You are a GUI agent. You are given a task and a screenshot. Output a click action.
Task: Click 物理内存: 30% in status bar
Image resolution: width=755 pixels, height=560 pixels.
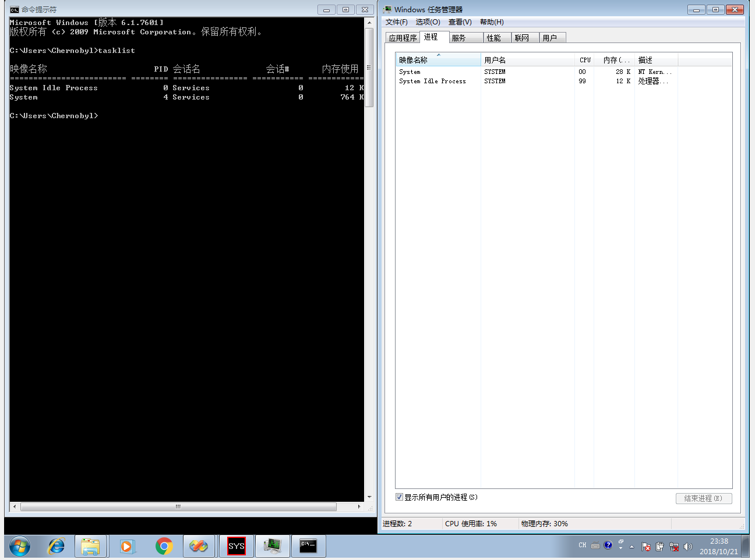coord(544,523)
